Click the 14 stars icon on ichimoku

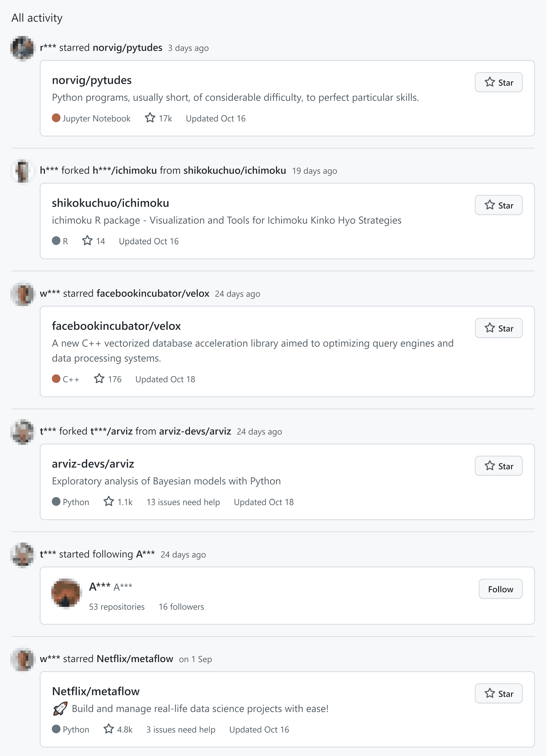point(87,241)
